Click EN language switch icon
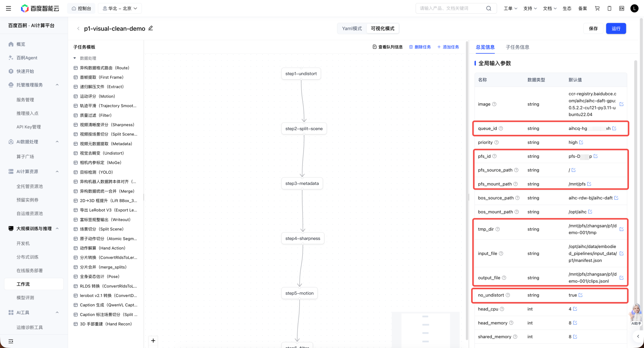The height and width of the screenshot is (348, 644). [622, 8]
